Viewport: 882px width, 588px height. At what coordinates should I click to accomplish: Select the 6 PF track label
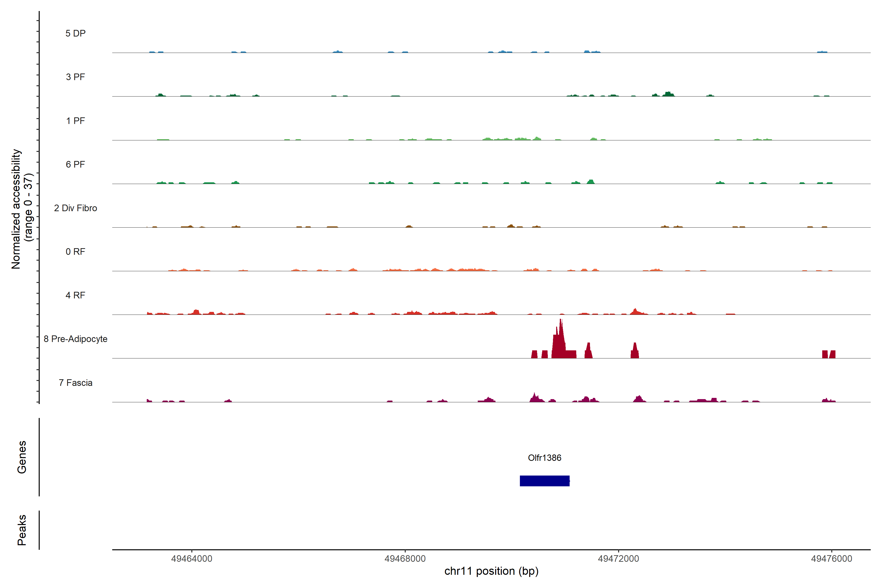[x=75, y=164]
